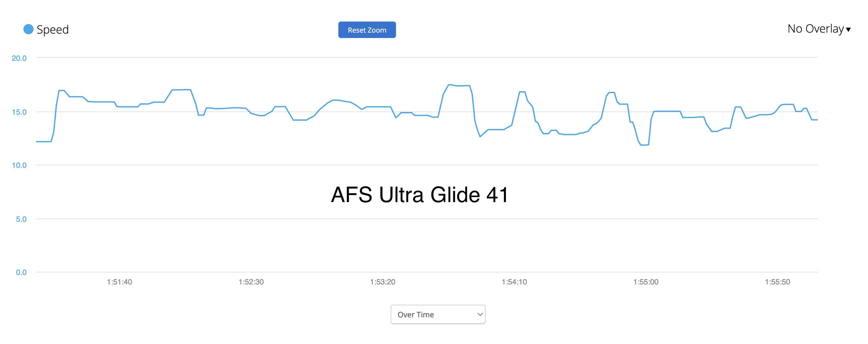Select the 1:55:00 time axis label
The image size is (868, 344).
(x=646, y=282)
